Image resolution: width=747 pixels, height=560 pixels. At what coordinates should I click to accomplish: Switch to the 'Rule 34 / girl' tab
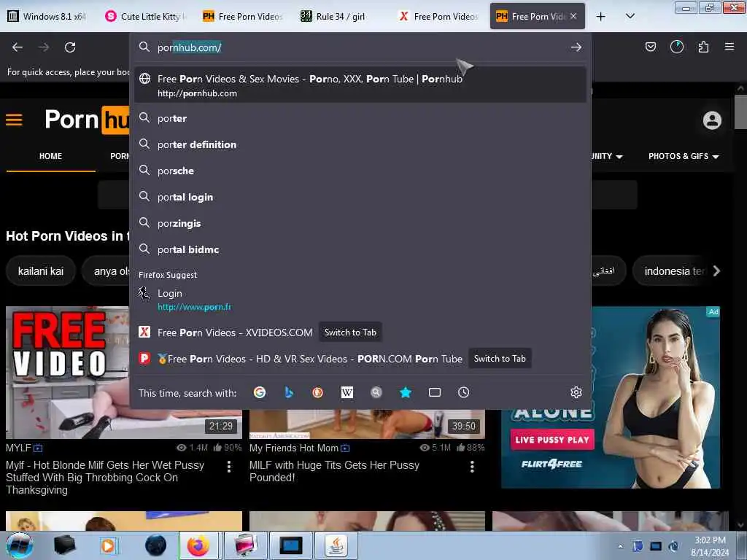[341, 17]
